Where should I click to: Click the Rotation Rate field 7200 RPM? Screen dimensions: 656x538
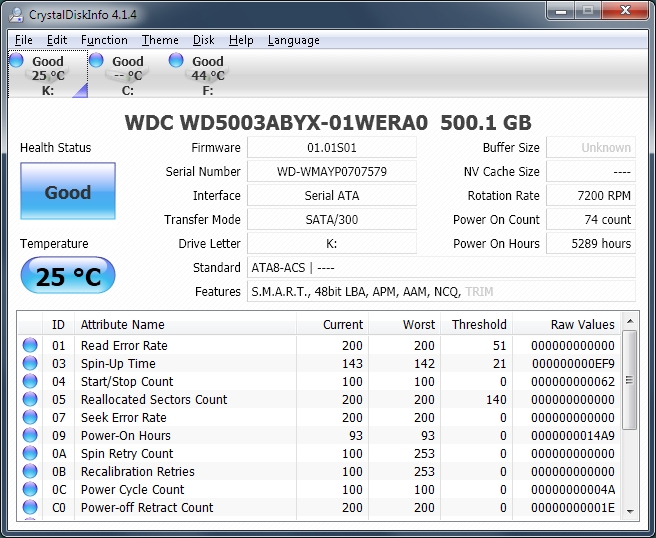coord(591,195)
